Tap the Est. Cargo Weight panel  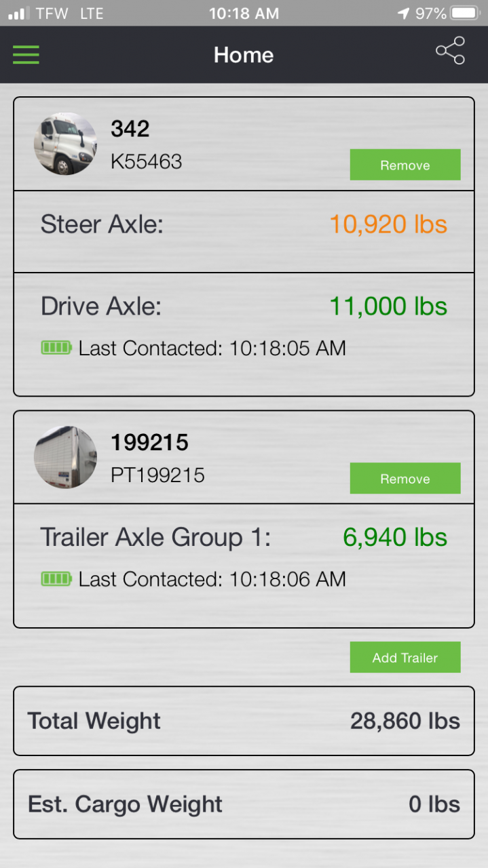244,804
